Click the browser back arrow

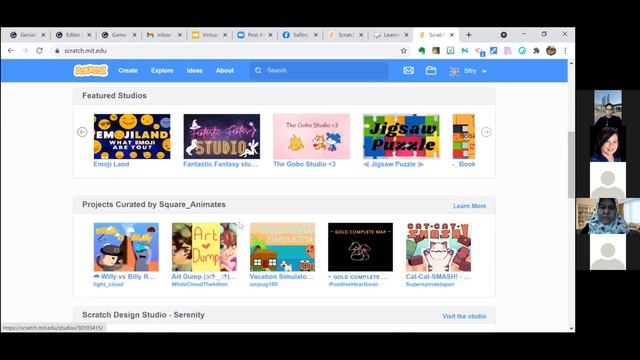(x=11, y=51)
